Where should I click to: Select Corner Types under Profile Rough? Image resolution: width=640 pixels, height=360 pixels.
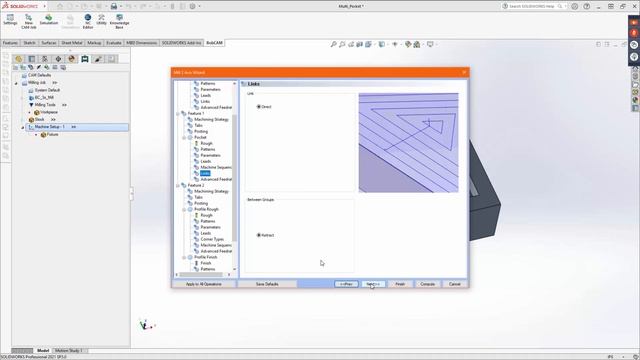pos(212,239)
